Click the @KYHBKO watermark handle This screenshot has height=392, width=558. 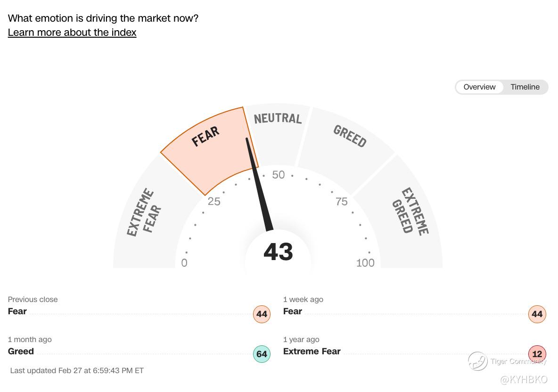point(524,379)
